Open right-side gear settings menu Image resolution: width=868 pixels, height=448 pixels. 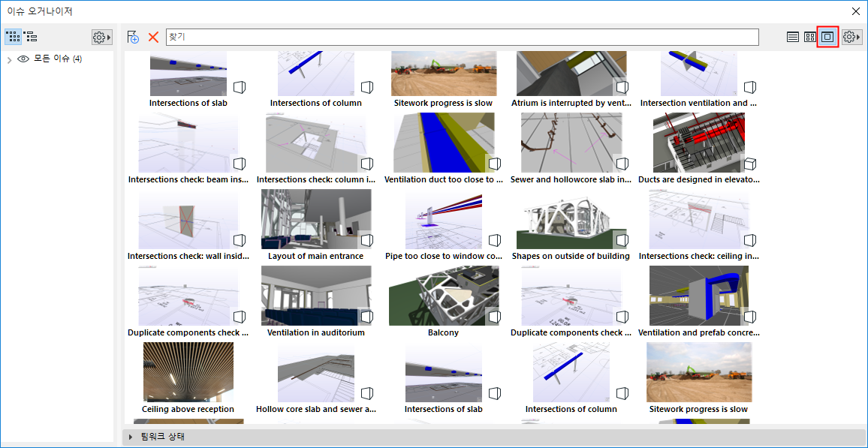click(x=852, y=37)
